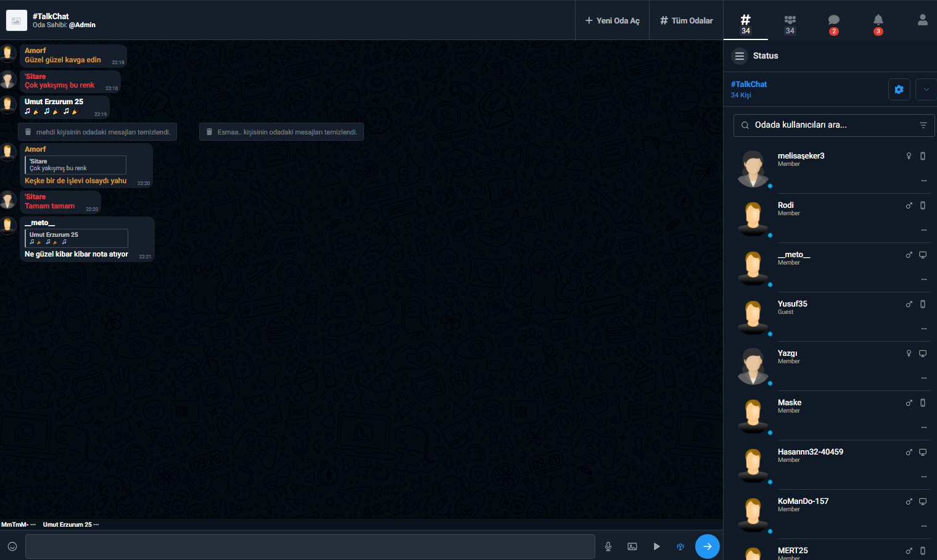937x560 pixels.
Task: Click the #TalkChat room name in sidebar
Action: pos(749,84)
